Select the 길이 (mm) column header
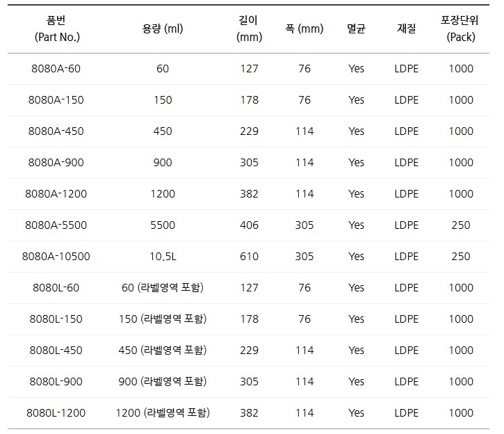Viewport: 504px width, 434px height. click(x=249, y=29)
